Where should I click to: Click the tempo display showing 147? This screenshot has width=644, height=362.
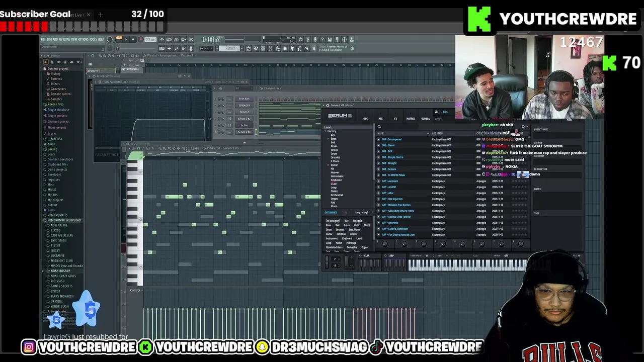coord(150,39)
